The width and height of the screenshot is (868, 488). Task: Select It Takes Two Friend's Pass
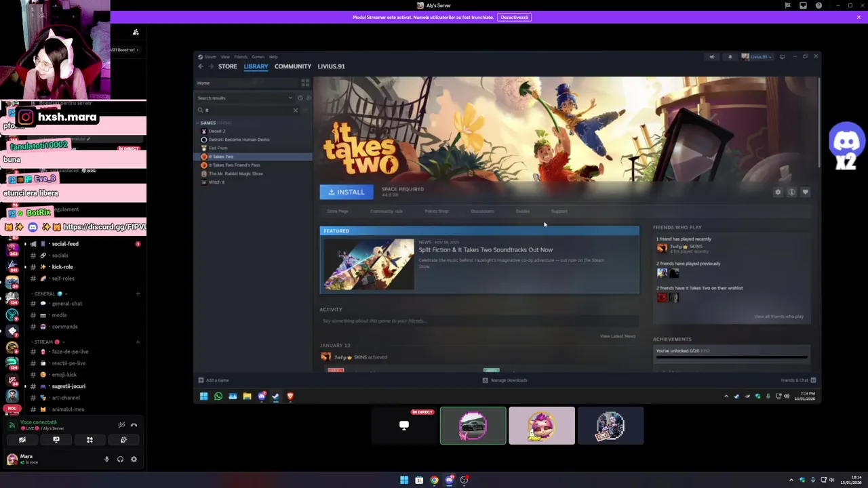[x=234, y=165]
